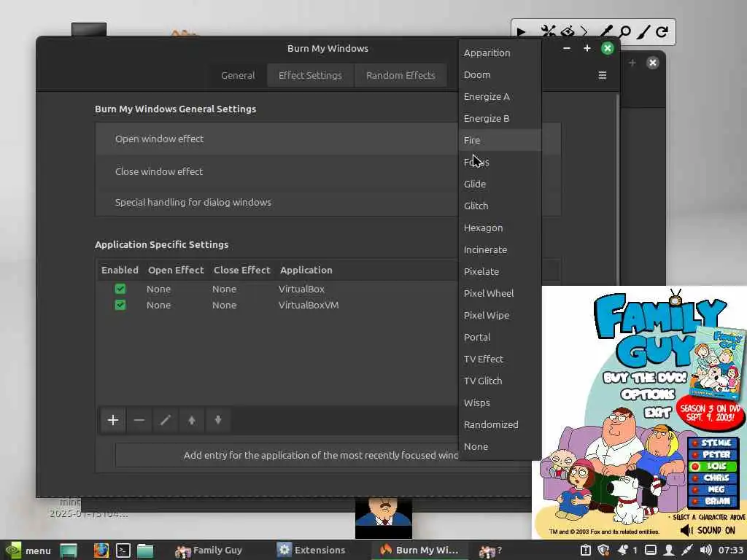The width and height of the screenshot is (747, 560).
Task: Choose Apparition from the effect list
Action: [x=500, y=52]
